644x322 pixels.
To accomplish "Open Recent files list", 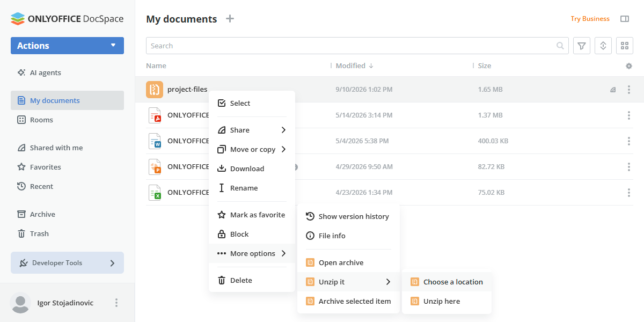I will pos(67,186).
